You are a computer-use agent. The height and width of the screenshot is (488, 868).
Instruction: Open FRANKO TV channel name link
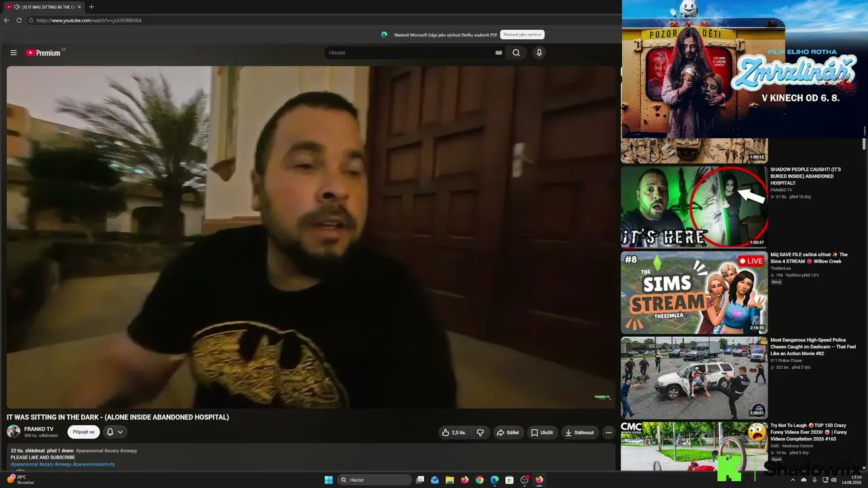(39, 429)
